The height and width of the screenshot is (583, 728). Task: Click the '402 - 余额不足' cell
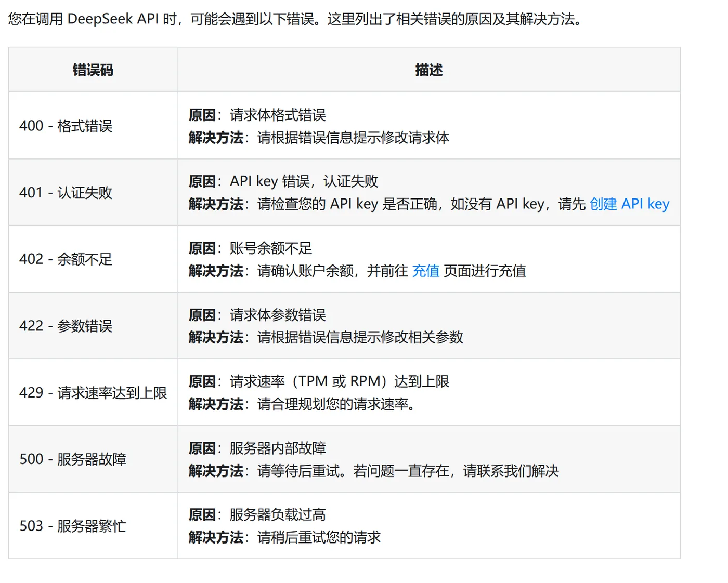click(93, 259)
